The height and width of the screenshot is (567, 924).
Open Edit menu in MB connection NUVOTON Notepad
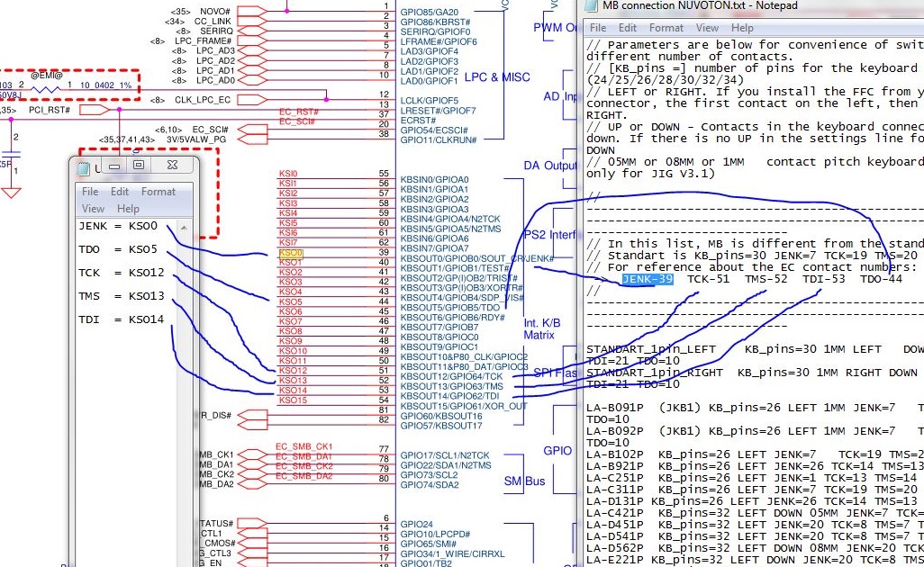[628, 28]
